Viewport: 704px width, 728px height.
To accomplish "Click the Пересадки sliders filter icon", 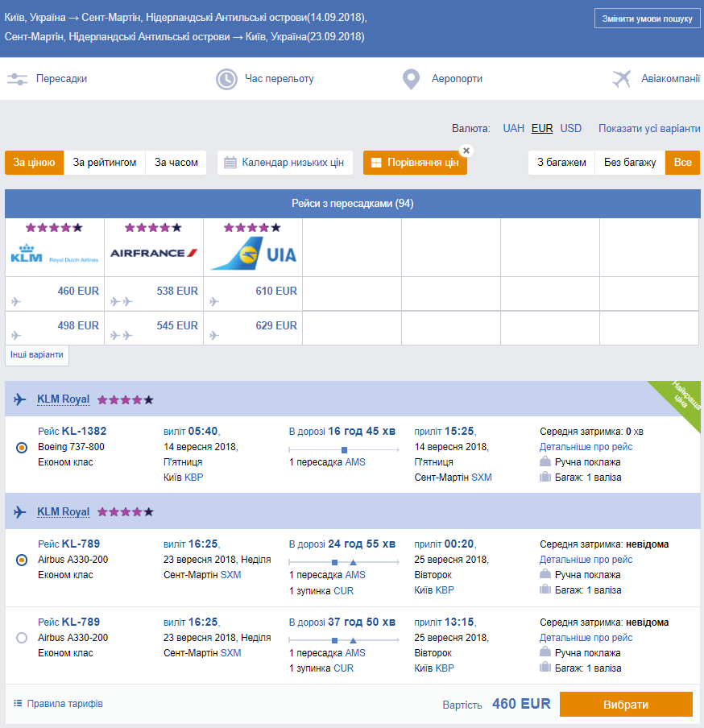I will pos(17,79).
